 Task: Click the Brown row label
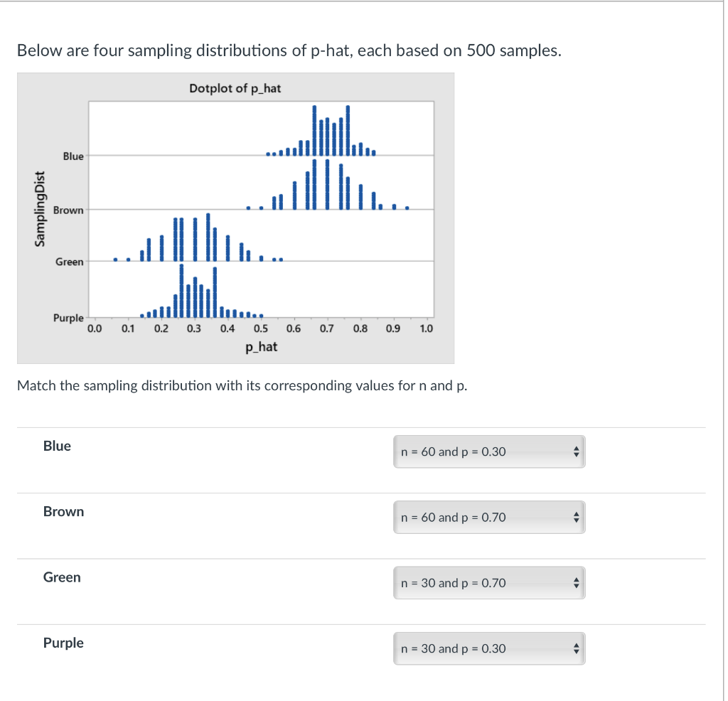point(63,511)
